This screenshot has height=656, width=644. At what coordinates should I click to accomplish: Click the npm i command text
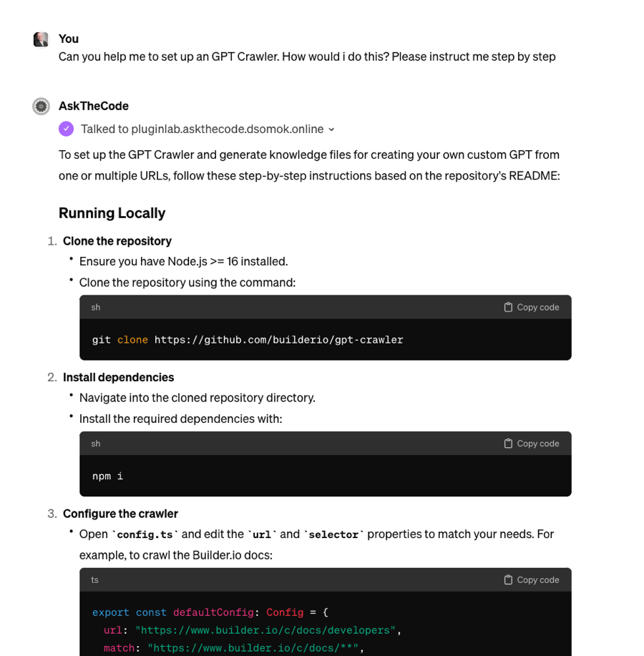pyautogui.click(x=107, y=476)
